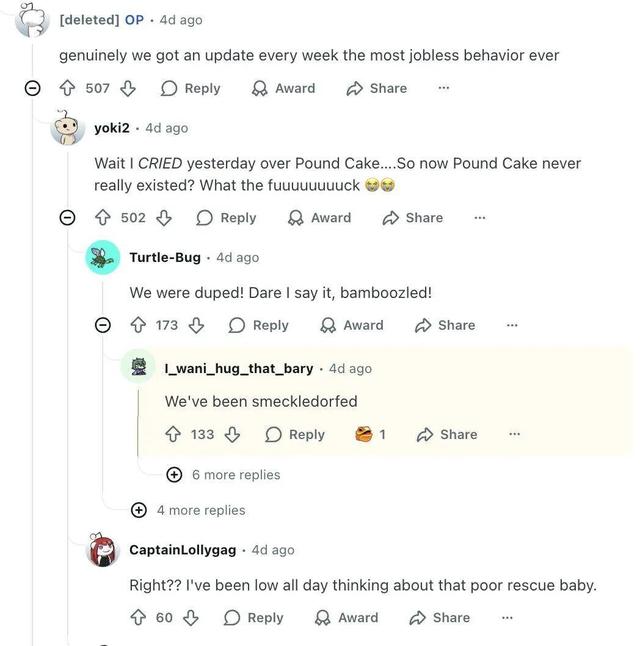The image size is (640, 646).
Task: Upvote CaptainLollygag's comment with 60 votes
Action: [139, 618]
